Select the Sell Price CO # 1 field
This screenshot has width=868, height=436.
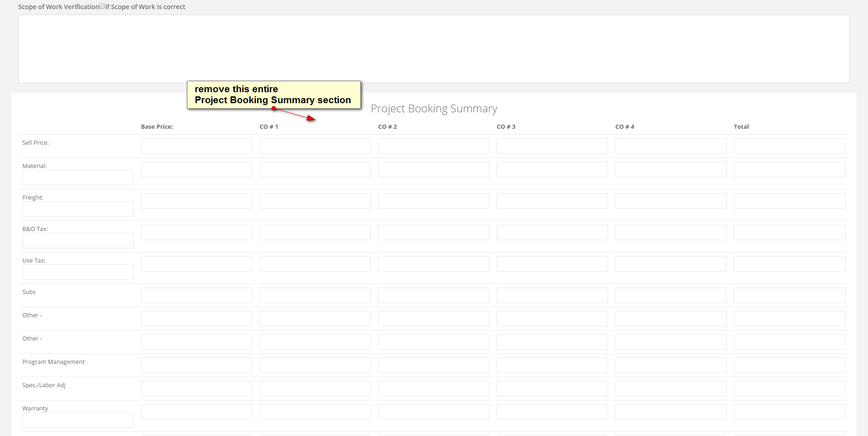(x=315, y=146)
